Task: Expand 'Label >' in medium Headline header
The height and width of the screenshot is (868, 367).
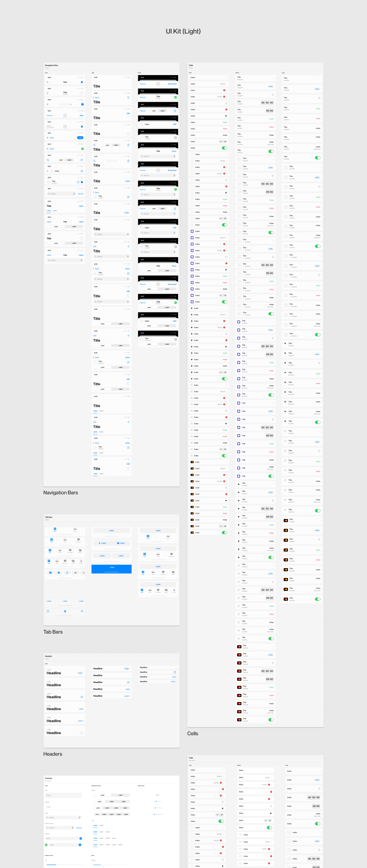Action: (x=127, y=696)
